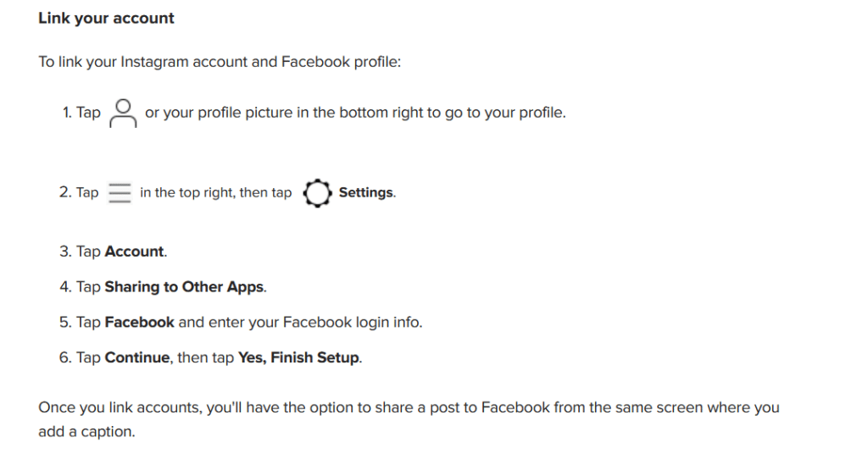Click the three-line hamburger menu icon
868x459 pixels.
tap(120, 193)
